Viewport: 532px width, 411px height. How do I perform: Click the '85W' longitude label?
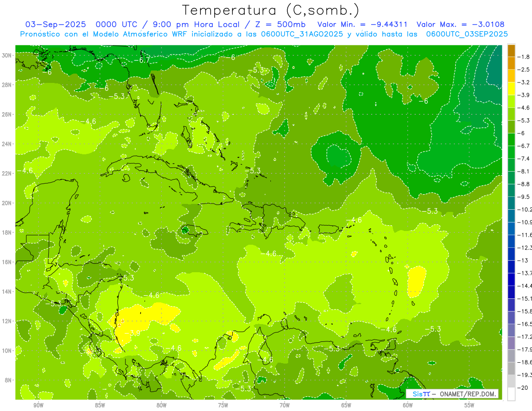click(100, 405)
